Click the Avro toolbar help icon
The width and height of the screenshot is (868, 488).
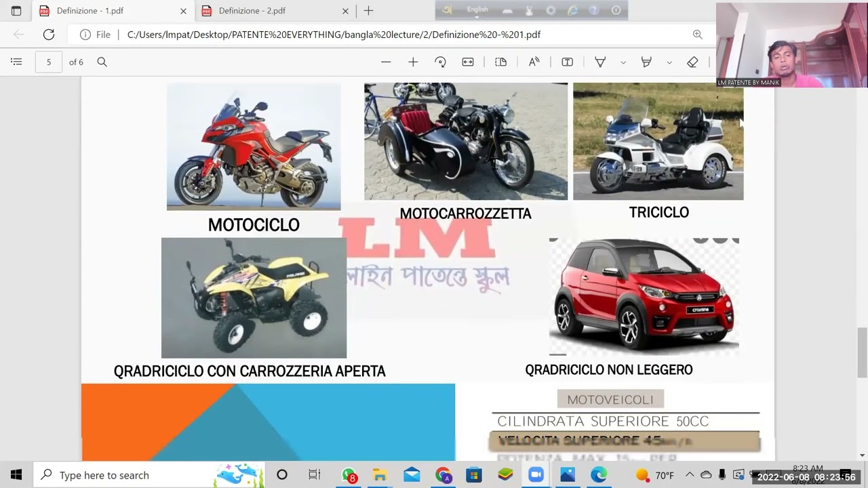click(x=594, y=10)
